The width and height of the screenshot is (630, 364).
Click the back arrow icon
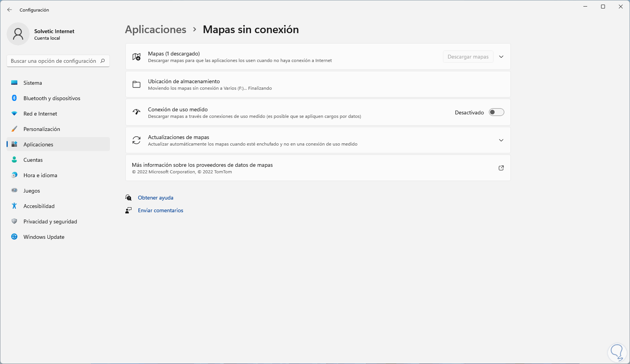coord(10,10)
